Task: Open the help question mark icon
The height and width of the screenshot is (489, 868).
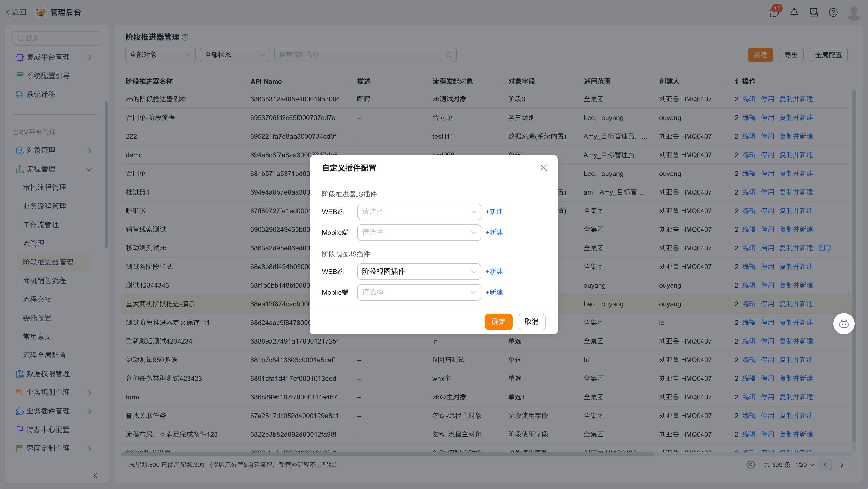Action: coord(833,12)
